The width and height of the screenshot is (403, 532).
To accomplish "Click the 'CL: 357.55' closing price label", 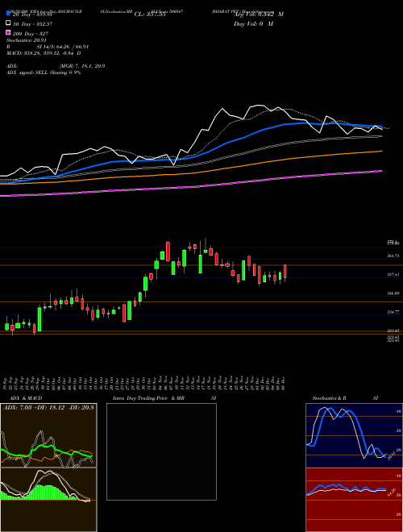I will click(150, 15).
